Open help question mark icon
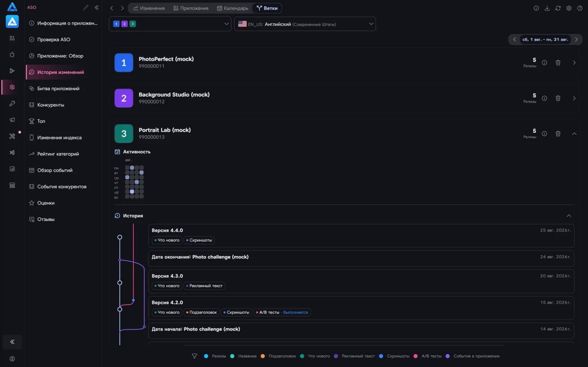Screen dimensions: 588x367 pos(580,8)
